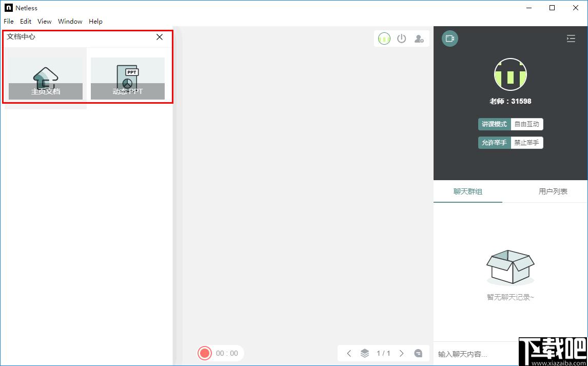Viewport: 588px width, 366px height.
Task: Select 禁止举手 option
Action: click(x=526, y=143)
